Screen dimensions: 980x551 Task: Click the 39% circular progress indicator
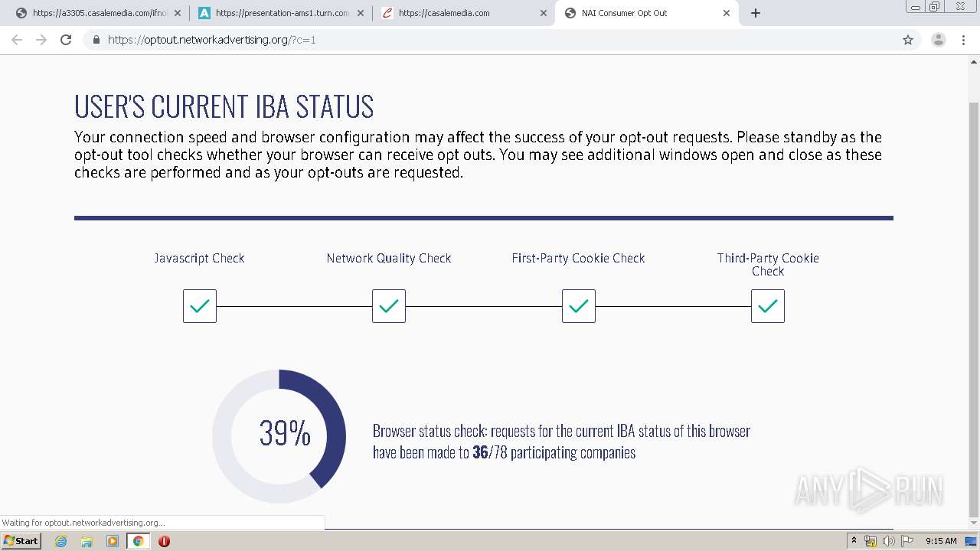(x=279, y=436)
